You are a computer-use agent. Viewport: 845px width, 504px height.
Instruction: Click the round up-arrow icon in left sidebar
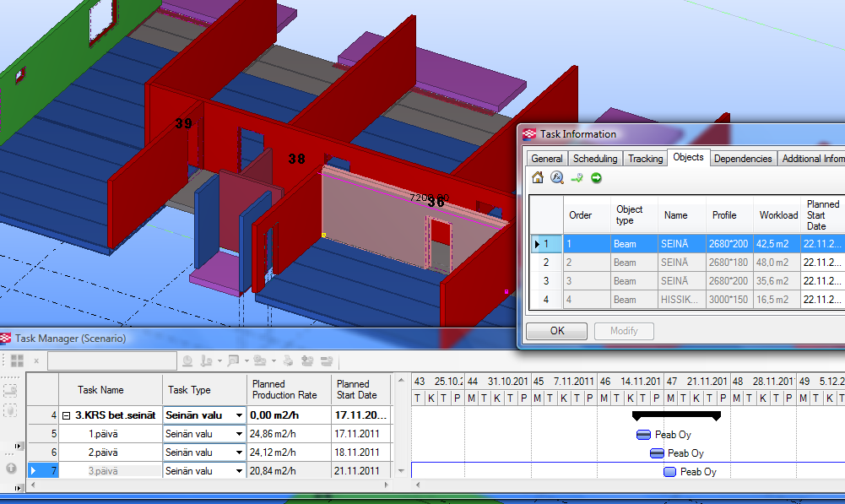click(11, 469)
